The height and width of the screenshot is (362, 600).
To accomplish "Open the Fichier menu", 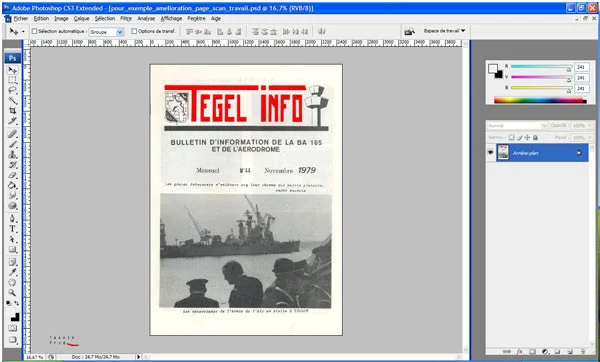I will point(21,18).
